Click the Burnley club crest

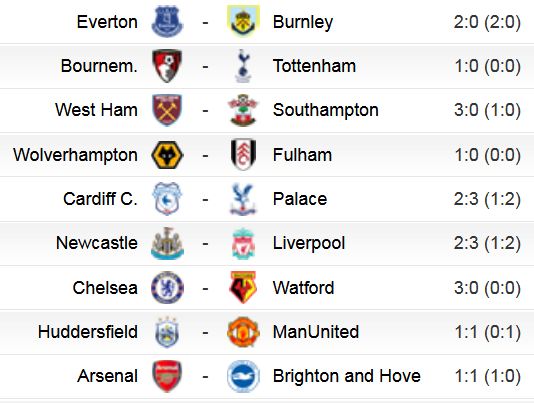(x=243, y=21)
